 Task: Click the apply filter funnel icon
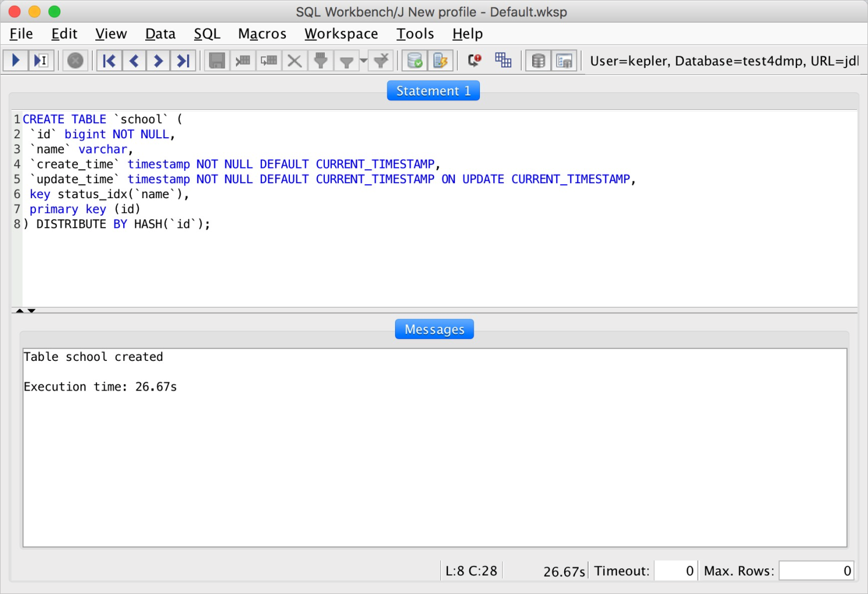click(x=346, y=60)
